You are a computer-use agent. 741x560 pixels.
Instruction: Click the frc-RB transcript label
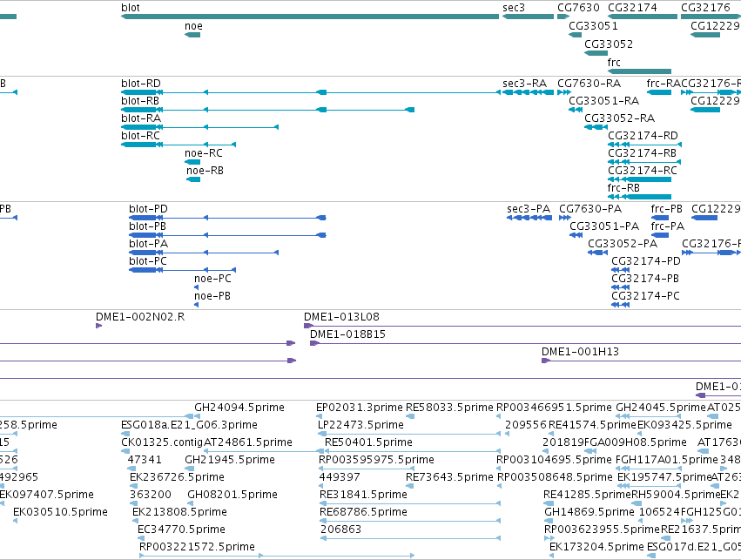click(x=623, y=188)
